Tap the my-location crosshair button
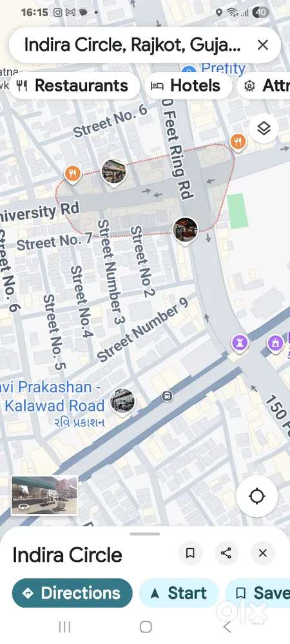290x644 pixels. (257, 496)
